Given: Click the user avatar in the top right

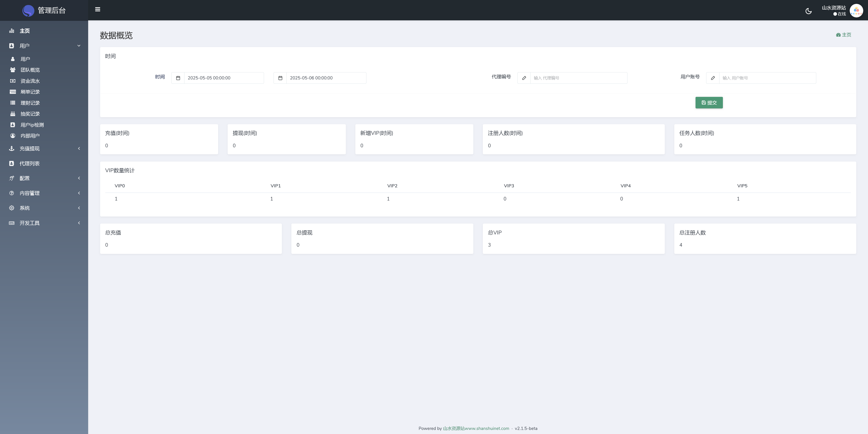Looking at the screenshot, I should point(856,10).
